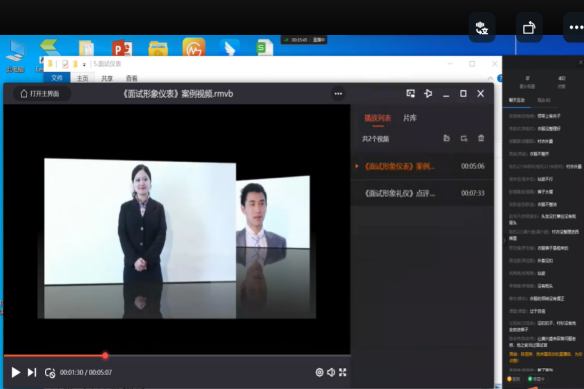Pin the player window on top
Image resolution: width=584 pixels, height=389 pixels.
click(x=428, y=94)
